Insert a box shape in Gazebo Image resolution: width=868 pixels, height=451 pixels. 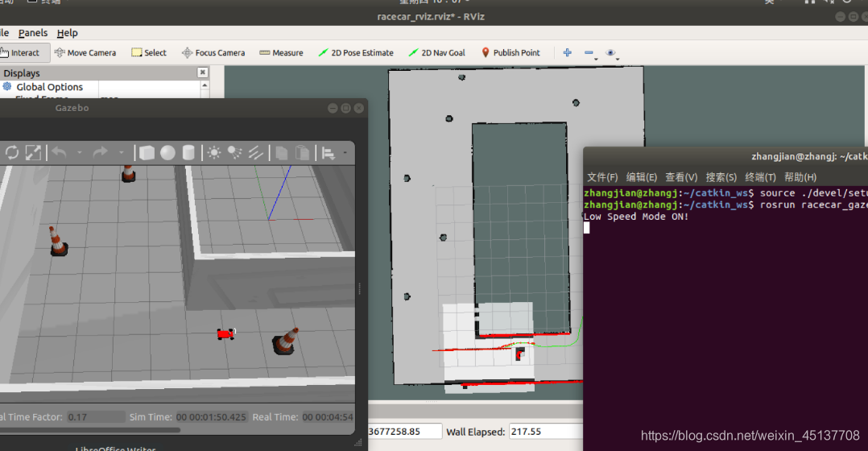(147, 153)
